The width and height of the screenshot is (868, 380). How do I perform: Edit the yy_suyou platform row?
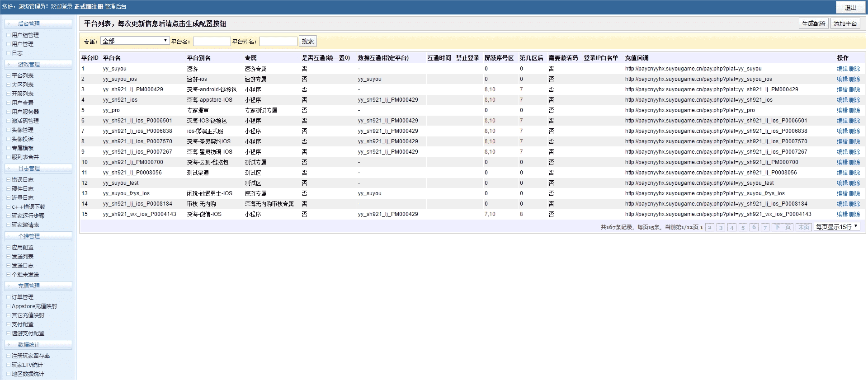tap(842, 69)
